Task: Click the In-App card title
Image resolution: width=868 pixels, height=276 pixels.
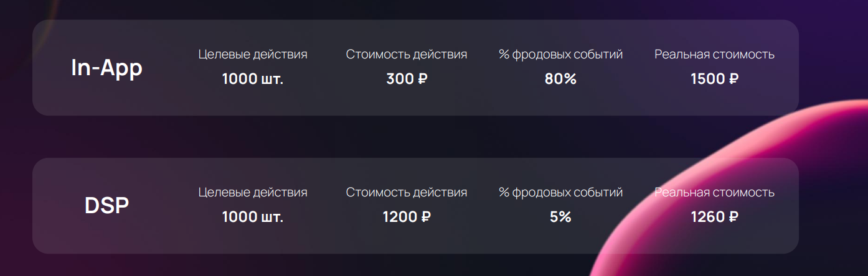Action: [106, 68]
